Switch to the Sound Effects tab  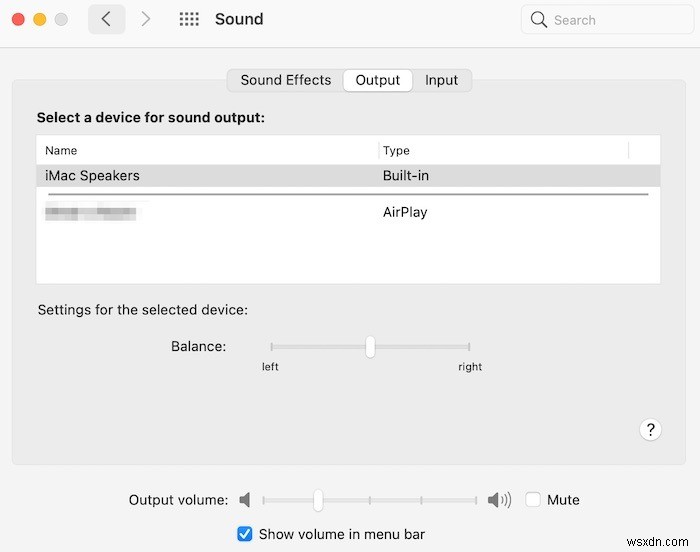click(x=285, y=80)
